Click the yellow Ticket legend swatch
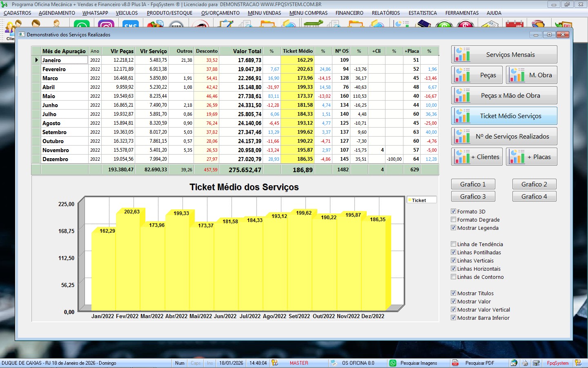The width and height of the screenshot is (588, 368). (410, 200)
